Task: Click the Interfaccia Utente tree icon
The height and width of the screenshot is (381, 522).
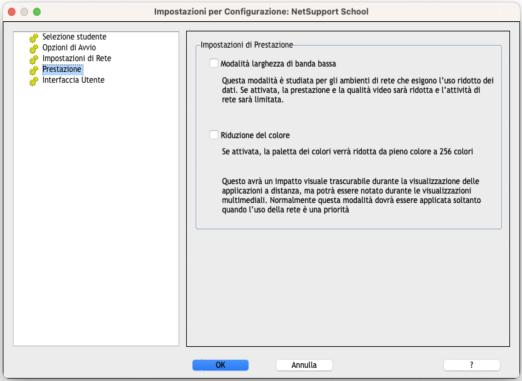Action: (34, 81)
